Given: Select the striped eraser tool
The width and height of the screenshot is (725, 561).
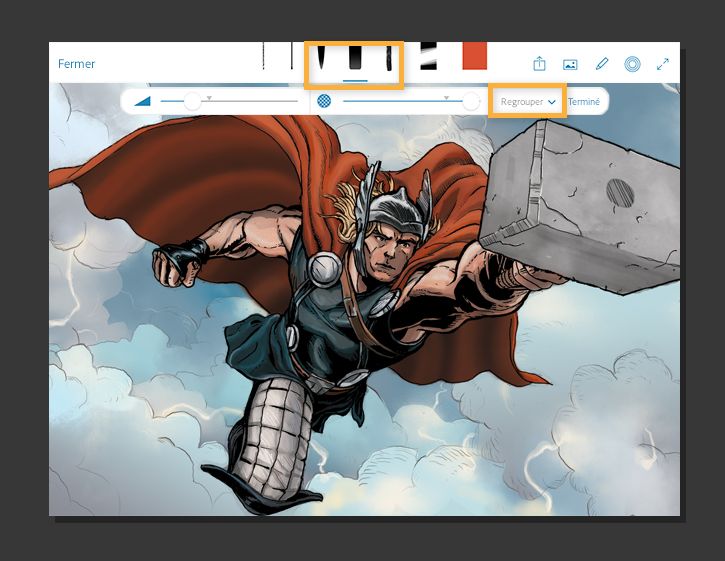Looking at the screenshot, I should coord(429,56).
